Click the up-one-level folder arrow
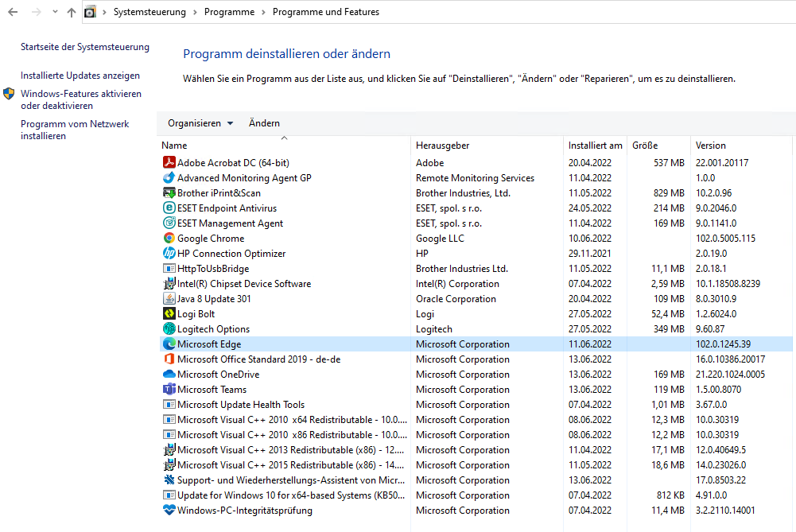Image resolution: width=796 pixels, height=532 pixels. click(x=70, y=11)
